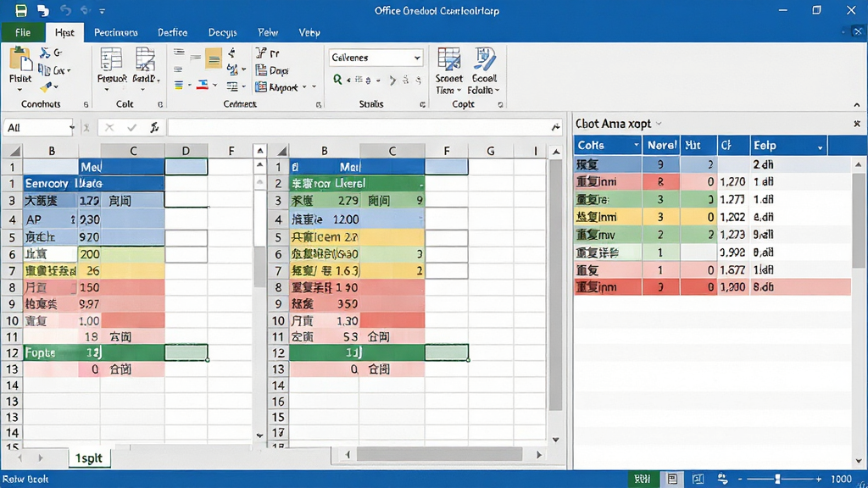
Task: Click the zoom out minus button
Action: click(x=740, y=479)
